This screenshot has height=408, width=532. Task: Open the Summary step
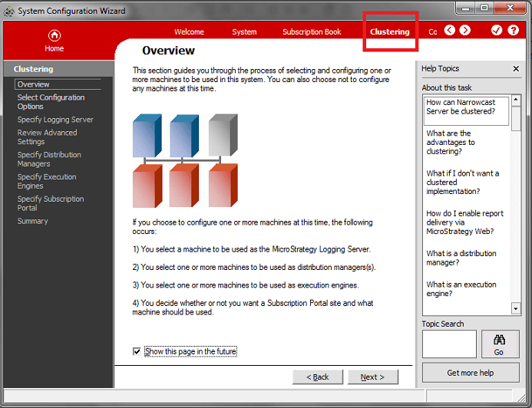(32, 222)
